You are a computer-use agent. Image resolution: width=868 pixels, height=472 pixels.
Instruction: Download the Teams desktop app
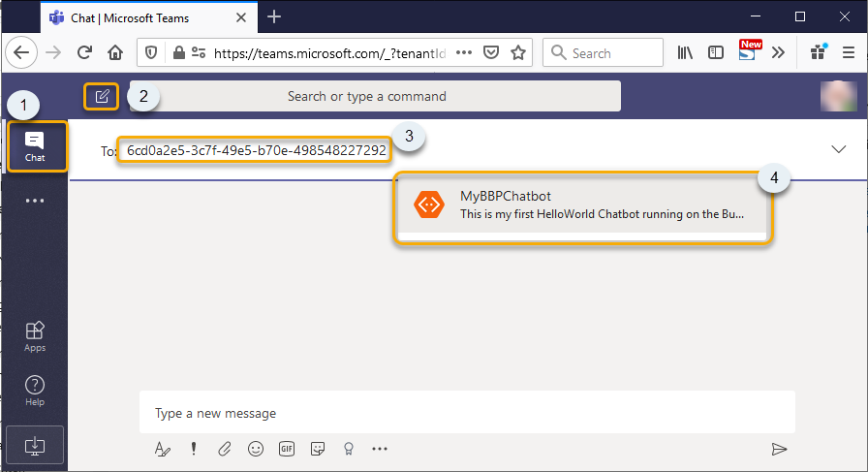35,445
